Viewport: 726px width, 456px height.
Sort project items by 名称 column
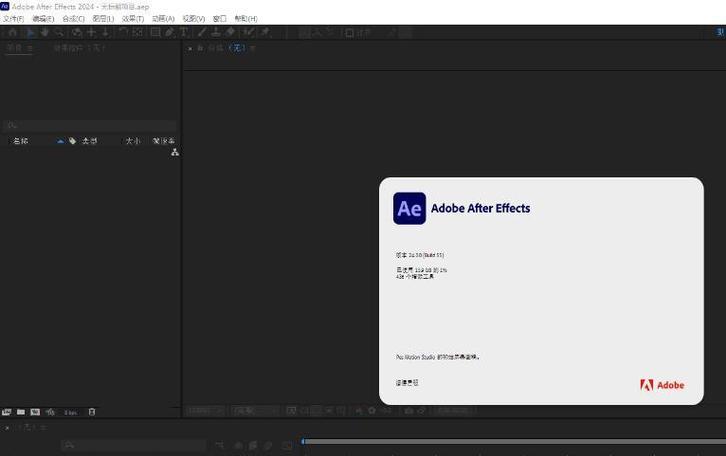point(21,141)
